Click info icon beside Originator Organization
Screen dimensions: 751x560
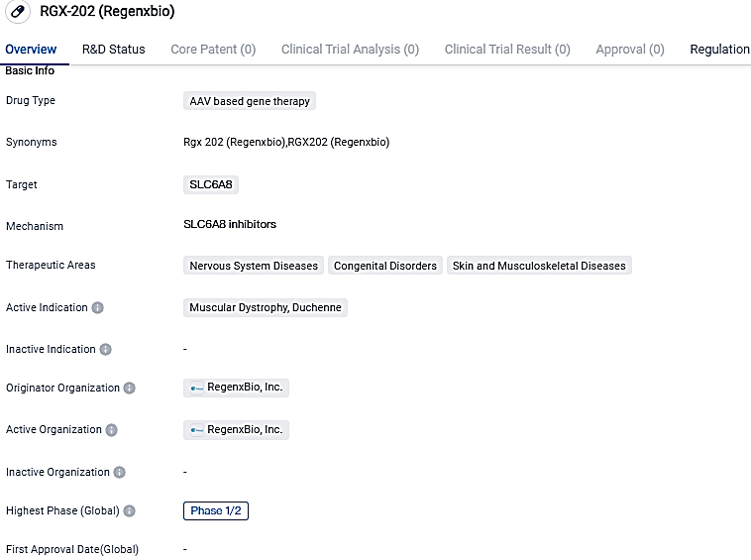pyautogui.click(x=129, y=389)
